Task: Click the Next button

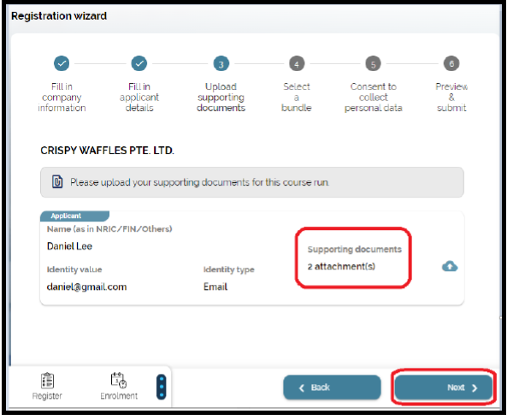Action: pyautogui.click(x=443, y=387)
